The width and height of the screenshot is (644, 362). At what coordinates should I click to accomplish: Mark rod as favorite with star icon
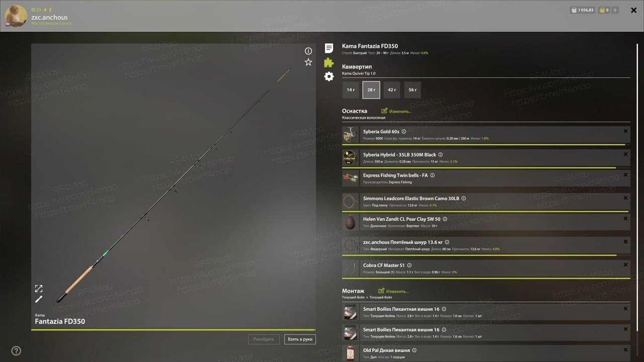click(x=308, y=62)
